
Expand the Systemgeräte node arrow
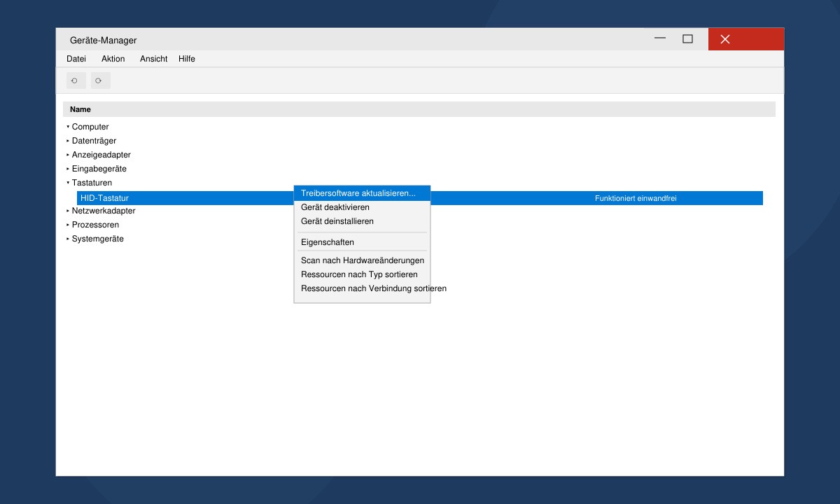coord(68,239)
